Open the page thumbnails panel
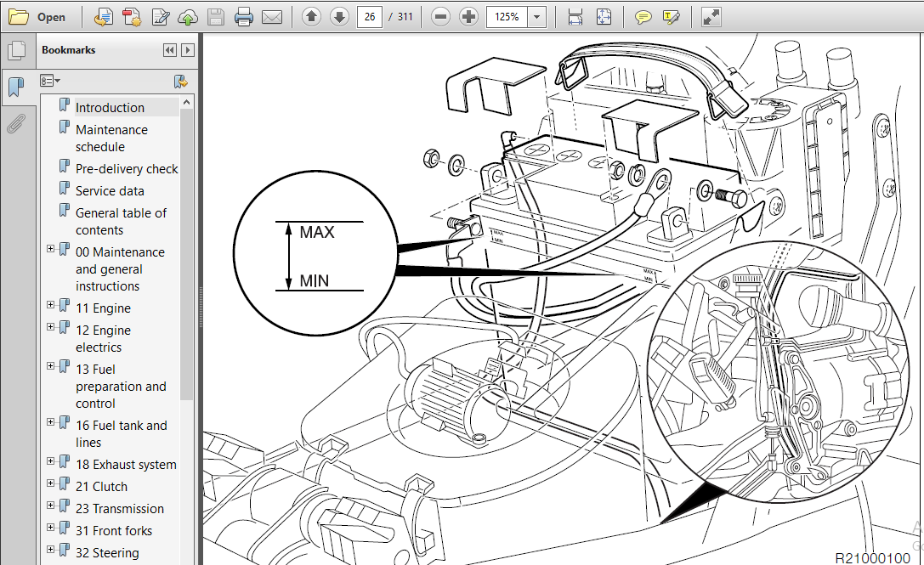The width and height of the screenshot is (924, 565). [x=18, y=51]
